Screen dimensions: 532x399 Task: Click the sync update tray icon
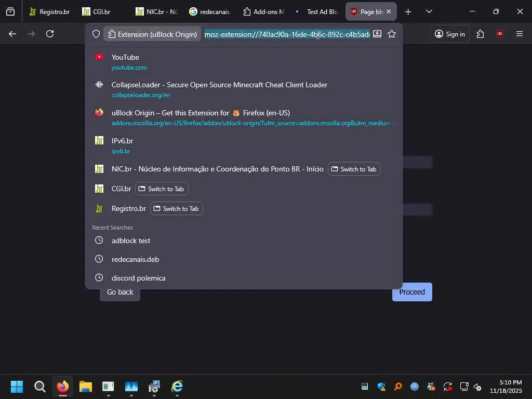(447, 387)
